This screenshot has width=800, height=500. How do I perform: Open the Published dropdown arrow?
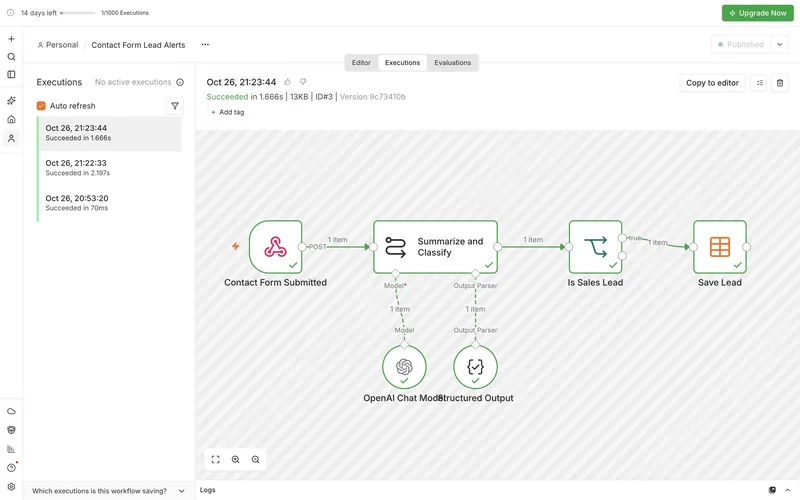pyautogui.click(x=780, y=44)
